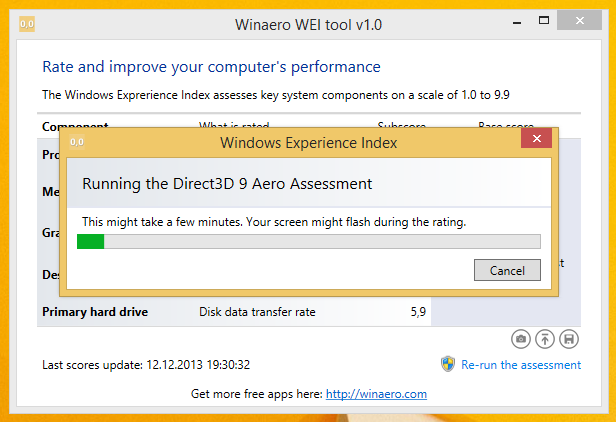Cancel the running assessment
The width and height of the screenshot is (616, 422).
(507, 270)
